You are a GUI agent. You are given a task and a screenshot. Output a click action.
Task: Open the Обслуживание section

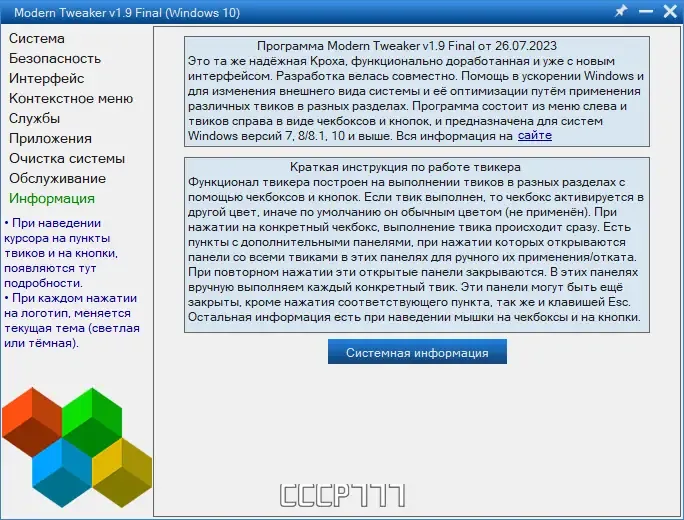58,178
